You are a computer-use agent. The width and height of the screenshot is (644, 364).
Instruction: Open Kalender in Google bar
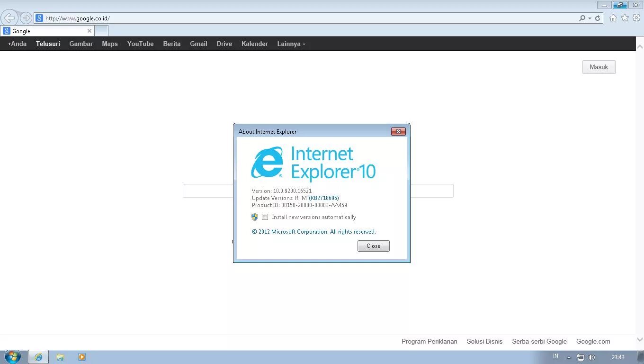pos(255,44)
